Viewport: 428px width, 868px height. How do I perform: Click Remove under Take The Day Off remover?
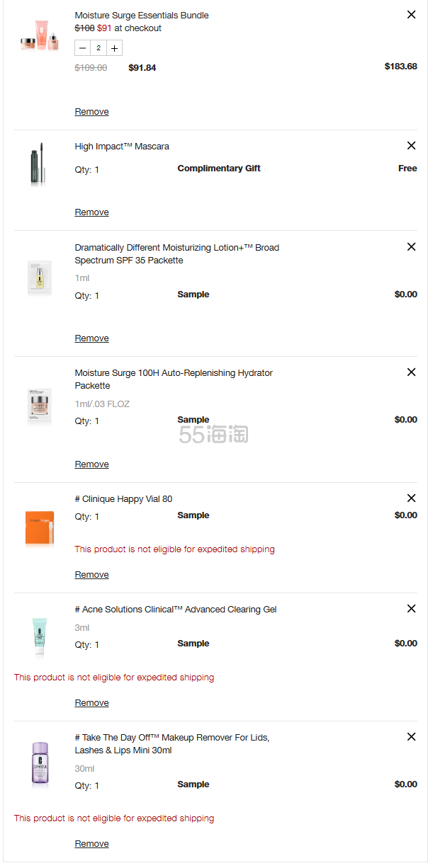click(92, 844)
